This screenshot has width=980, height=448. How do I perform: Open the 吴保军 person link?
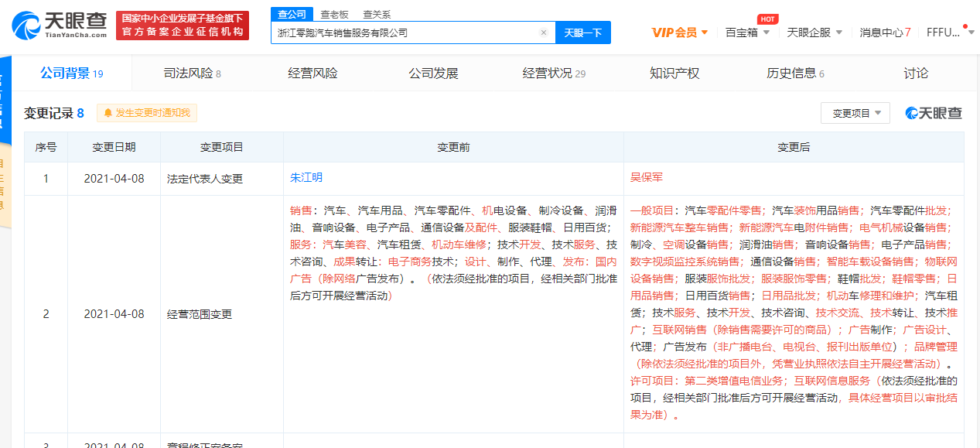(x=646, y=178)
